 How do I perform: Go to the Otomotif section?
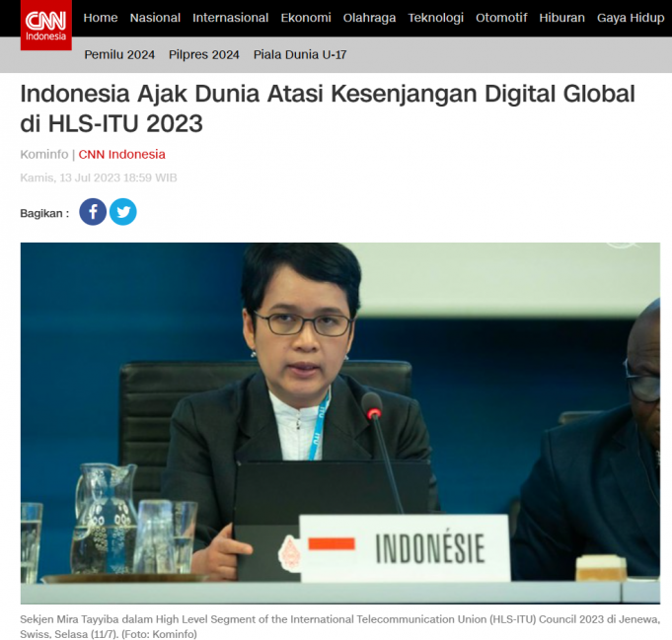click(x=501, y=18)
